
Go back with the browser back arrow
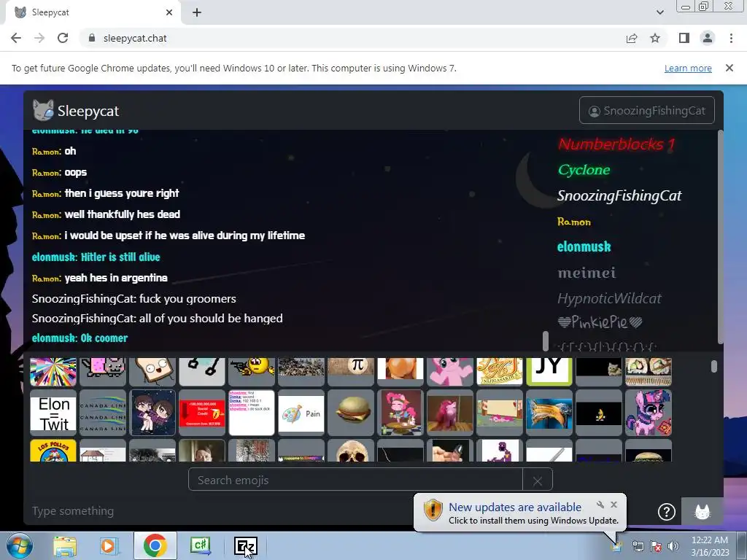pyautogui.click(x=16, y=38)
